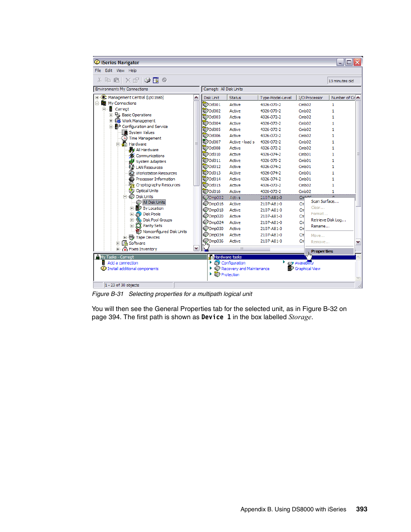
Task: Collapse Configuration and Service node
Action: (111, 127)
